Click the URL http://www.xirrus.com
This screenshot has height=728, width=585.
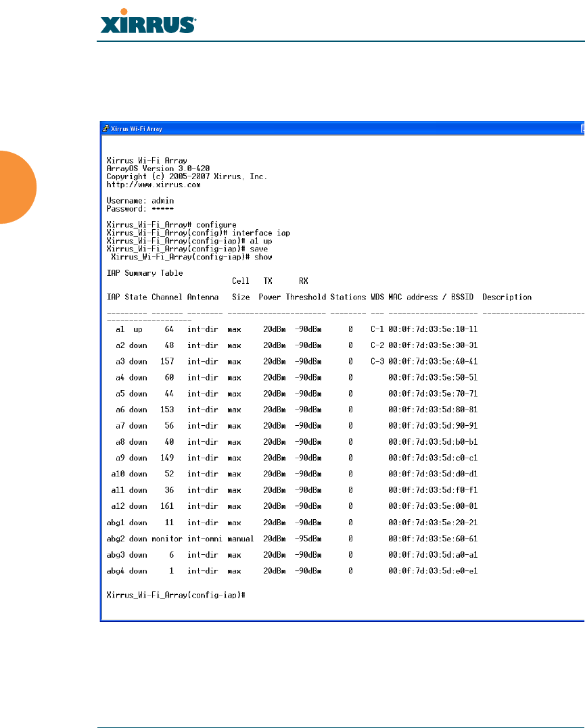pyautogui.click(x=154, y=185)
